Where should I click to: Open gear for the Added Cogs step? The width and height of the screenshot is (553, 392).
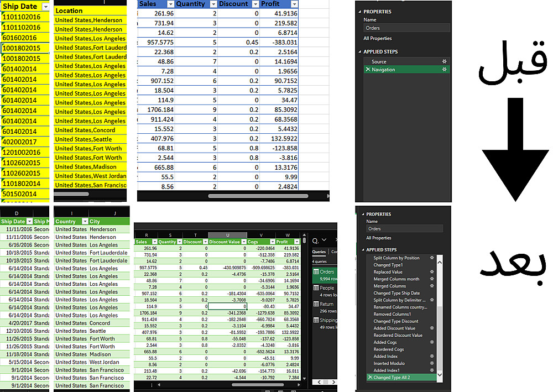click(x=432, y=342)
